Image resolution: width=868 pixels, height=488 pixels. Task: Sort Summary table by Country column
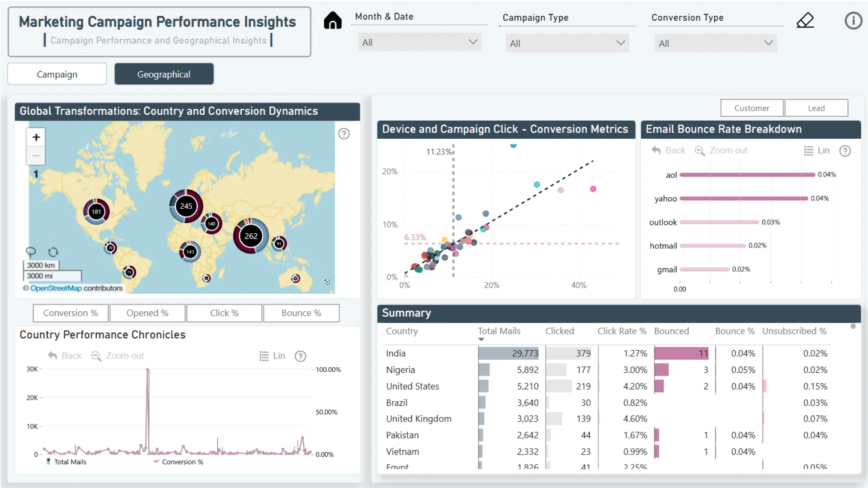pyautogui.click(x=402, y=331)
